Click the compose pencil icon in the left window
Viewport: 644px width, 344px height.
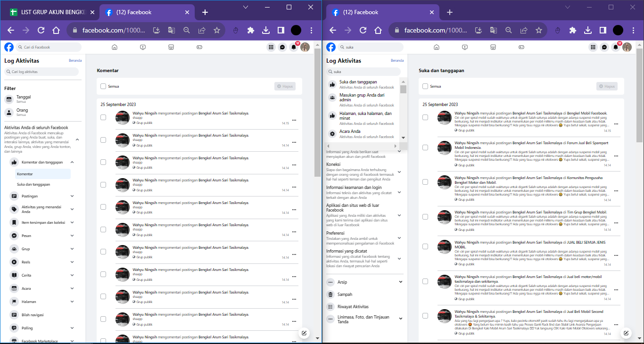(x=304, y=333)
